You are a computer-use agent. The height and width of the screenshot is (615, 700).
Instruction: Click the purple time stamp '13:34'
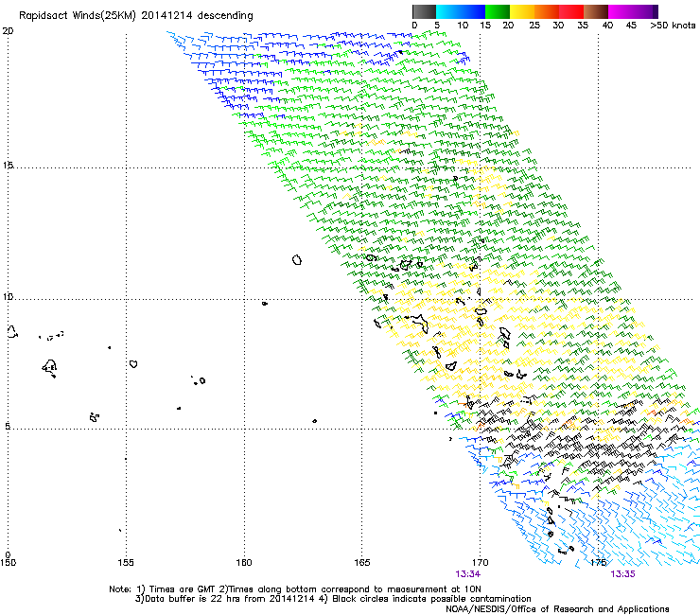click(468, 574)
